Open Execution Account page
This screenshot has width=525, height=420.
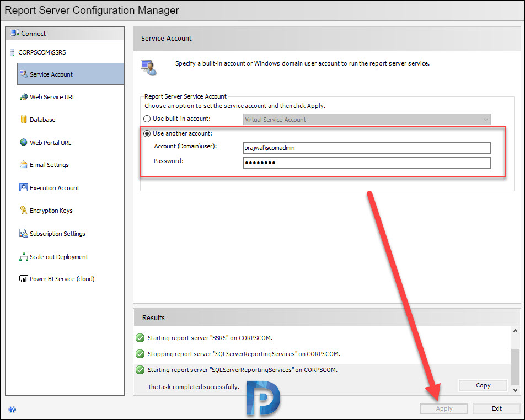(55, 188)
